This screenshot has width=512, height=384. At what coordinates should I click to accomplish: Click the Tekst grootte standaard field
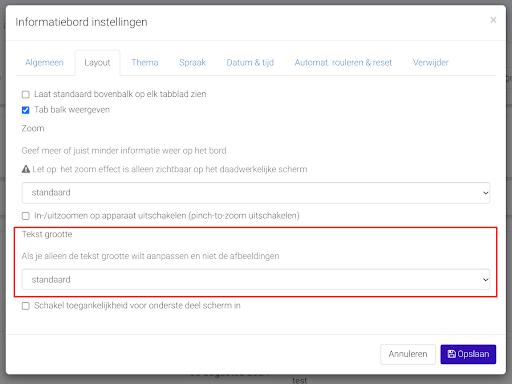click(x=256, y=280)
